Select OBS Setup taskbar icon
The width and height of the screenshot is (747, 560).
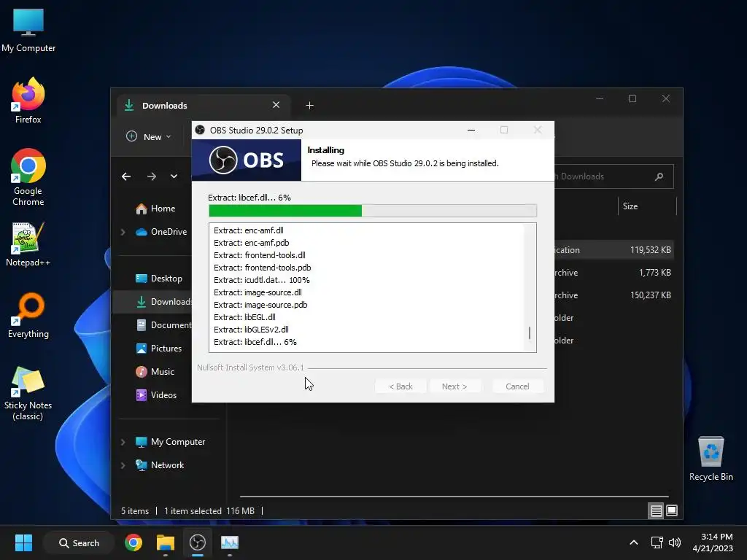coord(197,542)
